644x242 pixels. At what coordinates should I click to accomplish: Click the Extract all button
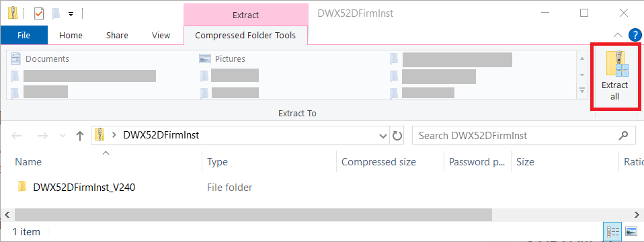pos(615,77)
